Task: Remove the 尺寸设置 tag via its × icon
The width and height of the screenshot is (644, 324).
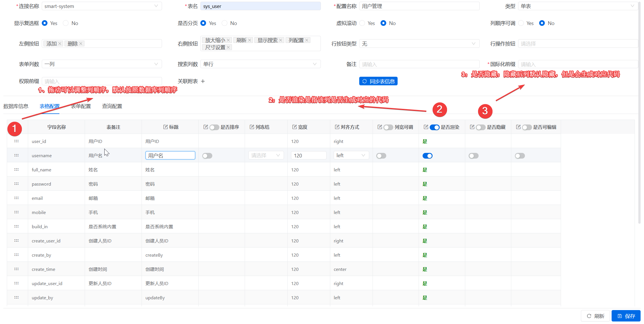Action: coord(228,47)
